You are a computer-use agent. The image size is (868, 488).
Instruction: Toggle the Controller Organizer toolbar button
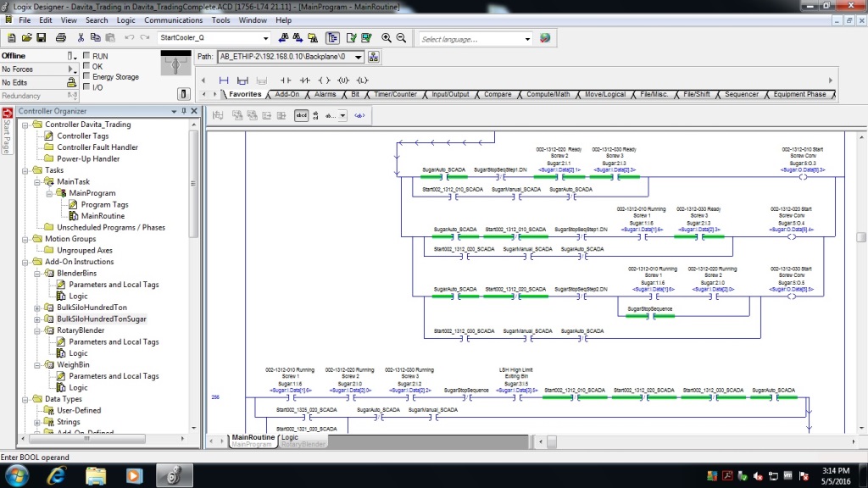332,37
